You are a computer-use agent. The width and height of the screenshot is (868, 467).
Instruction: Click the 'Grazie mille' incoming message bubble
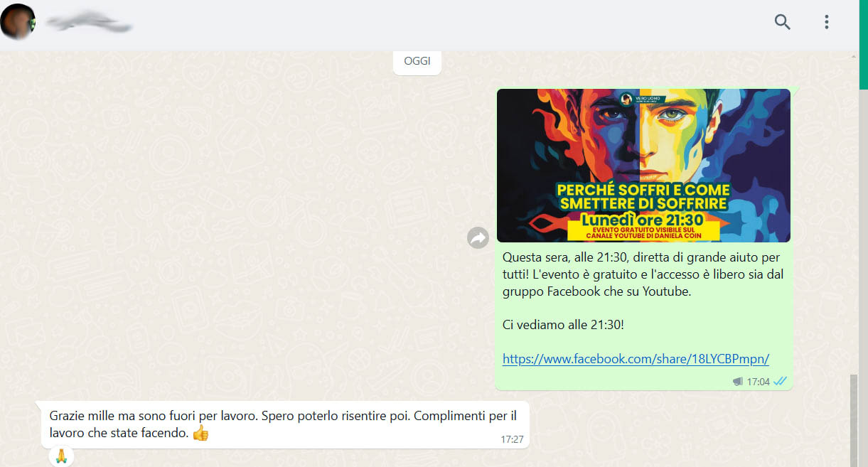[x=285, y=424]
